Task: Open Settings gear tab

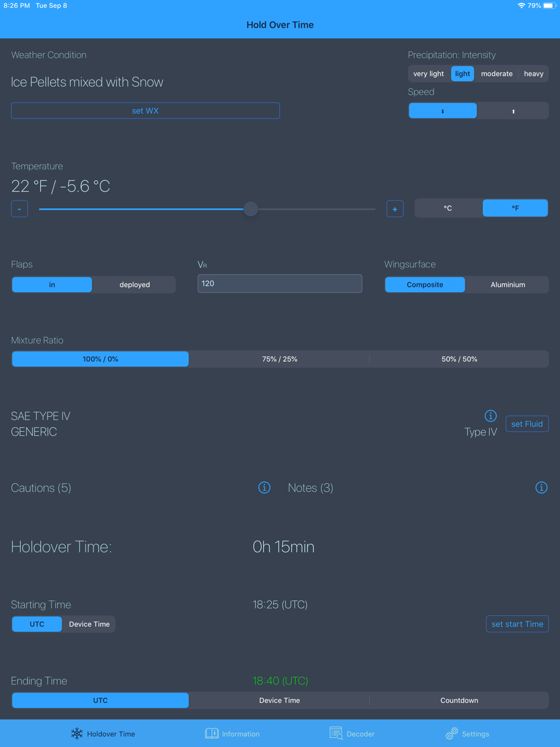Action: coord(468,734)
